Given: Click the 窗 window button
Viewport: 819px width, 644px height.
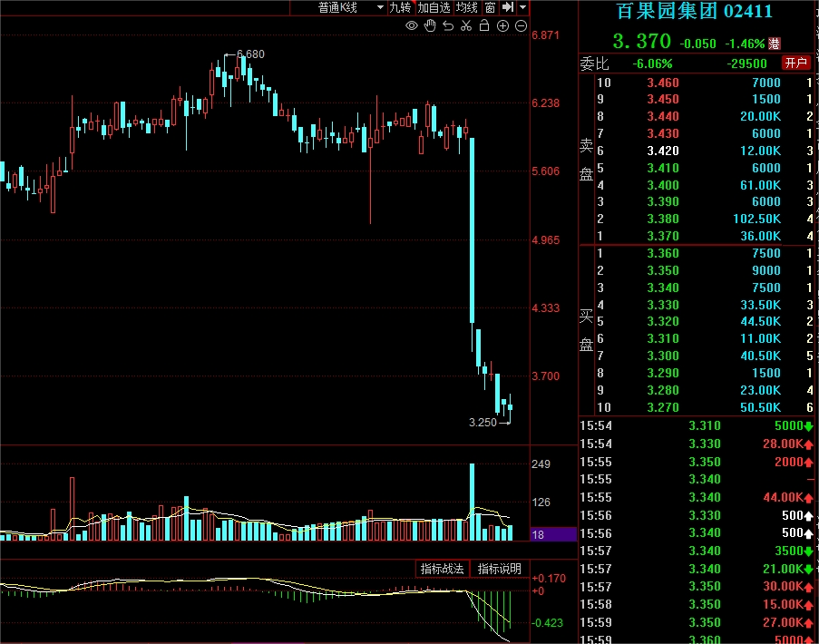Looking at the screenshot, I should point(490,7).
